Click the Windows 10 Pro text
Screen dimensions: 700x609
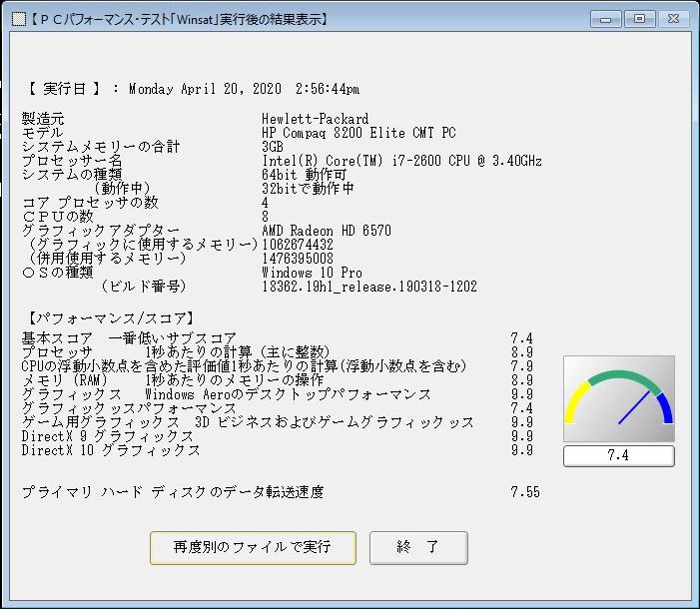pyautogui.click(x=312, y=273)
